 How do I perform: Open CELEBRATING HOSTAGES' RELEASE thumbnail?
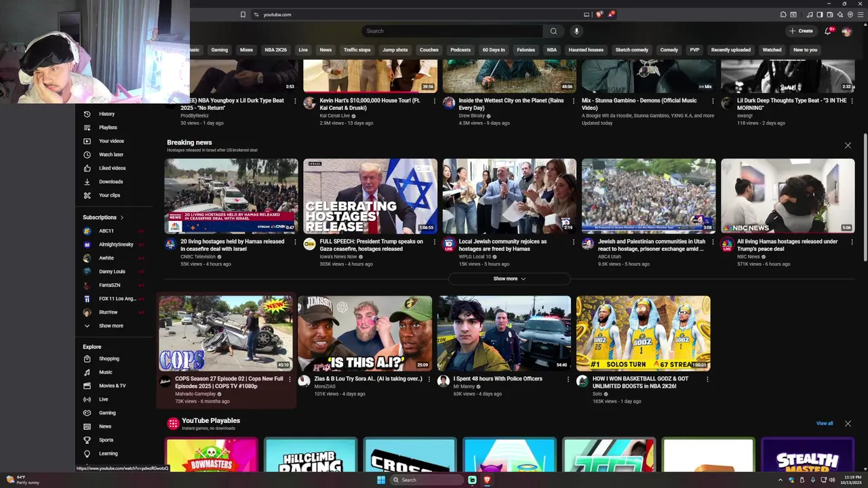point(370,197)
